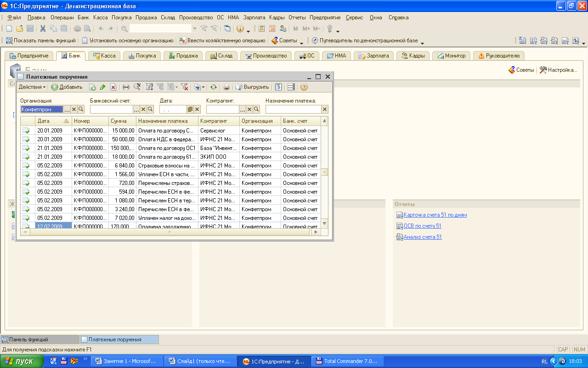588x368 pixels.
Task: Click the ellipsis selector for Контрагент field
Action: point(243,109)
